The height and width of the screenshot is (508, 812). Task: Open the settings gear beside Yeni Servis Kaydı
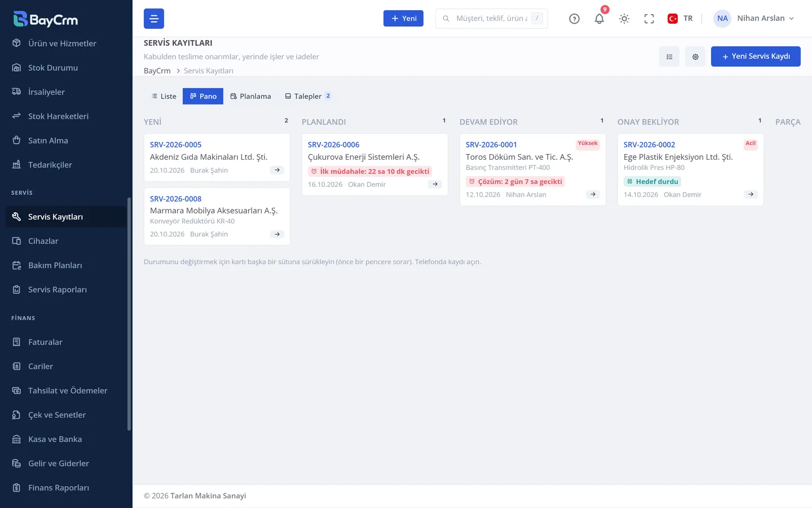coord(695,56)
